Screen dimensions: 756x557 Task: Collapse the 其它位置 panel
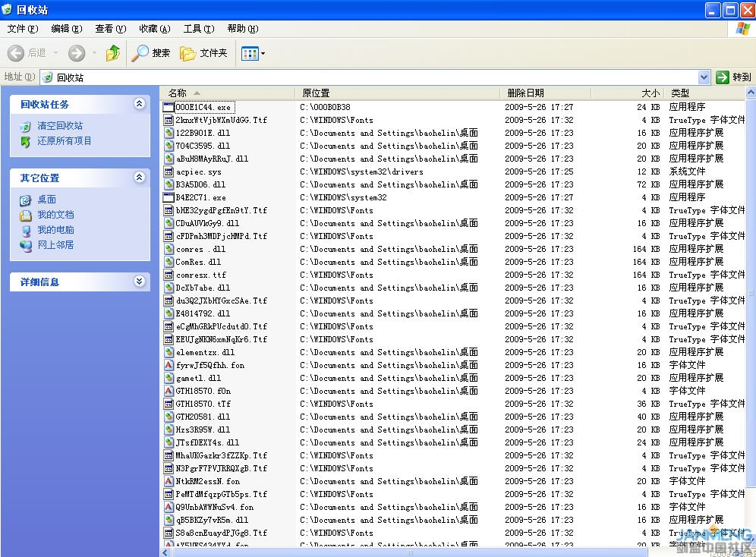(x=139, y=178)
